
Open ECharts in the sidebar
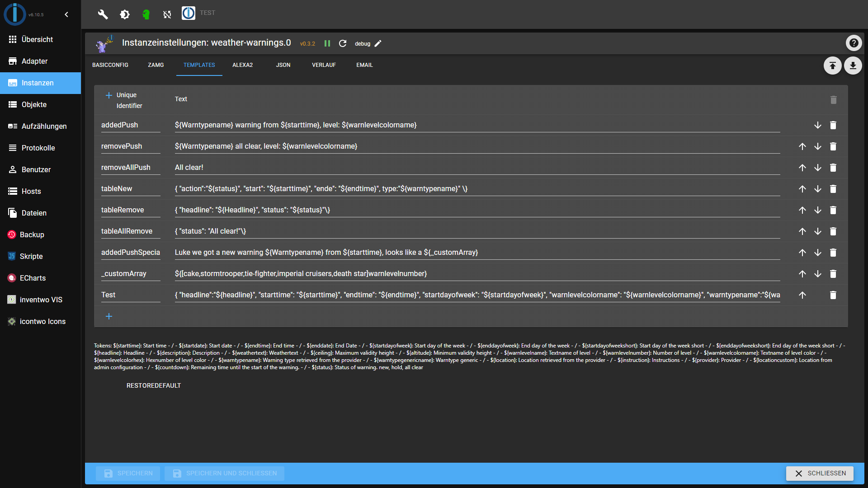tap(41, 278)
